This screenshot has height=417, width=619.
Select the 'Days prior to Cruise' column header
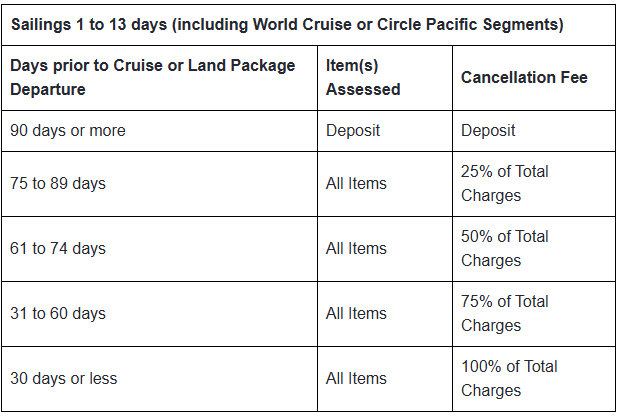pyautogui.click(x=153, y=77)
